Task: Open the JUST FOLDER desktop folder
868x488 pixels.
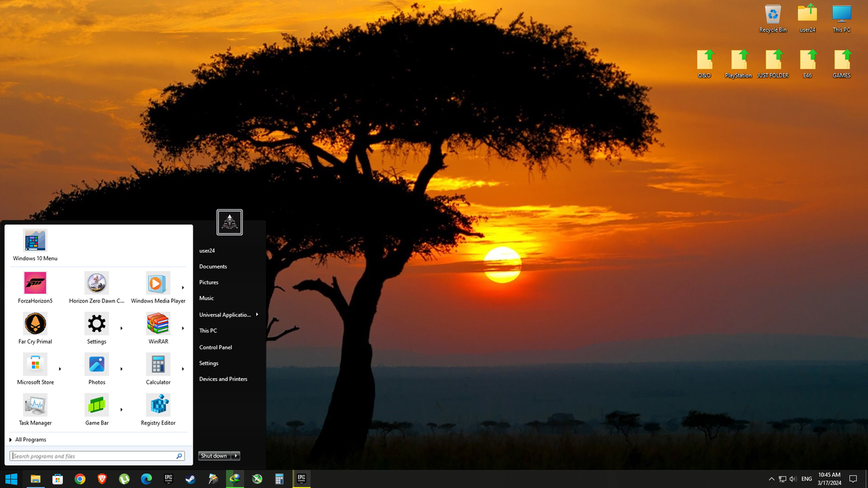Action: click(x=773, y=64)
